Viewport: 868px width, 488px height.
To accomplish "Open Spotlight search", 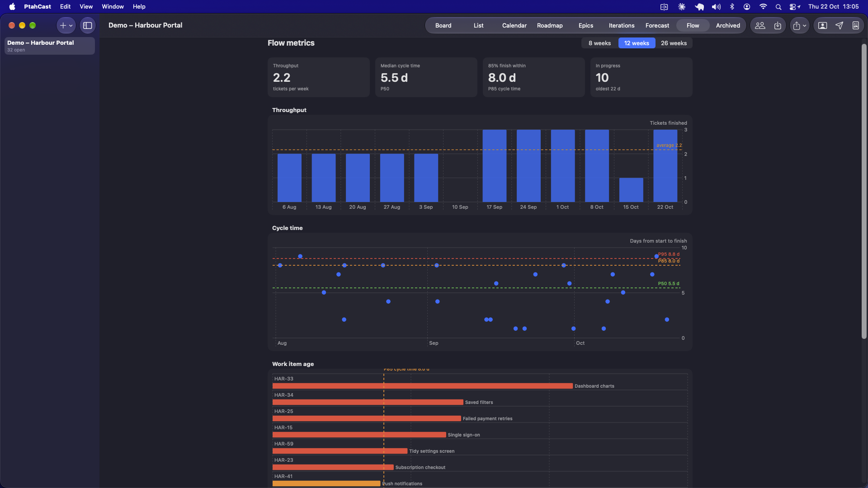I will click(778, 7).
